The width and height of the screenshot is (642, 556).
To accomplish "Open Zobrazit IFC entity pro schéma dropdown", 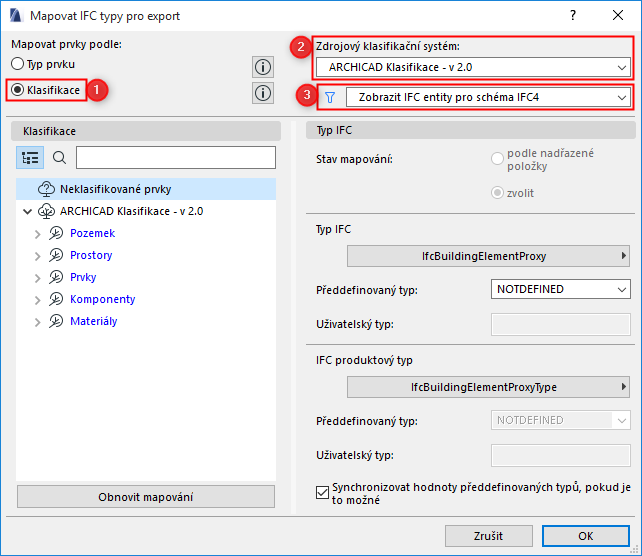I will pyautogui.click(x=488, y=97).
